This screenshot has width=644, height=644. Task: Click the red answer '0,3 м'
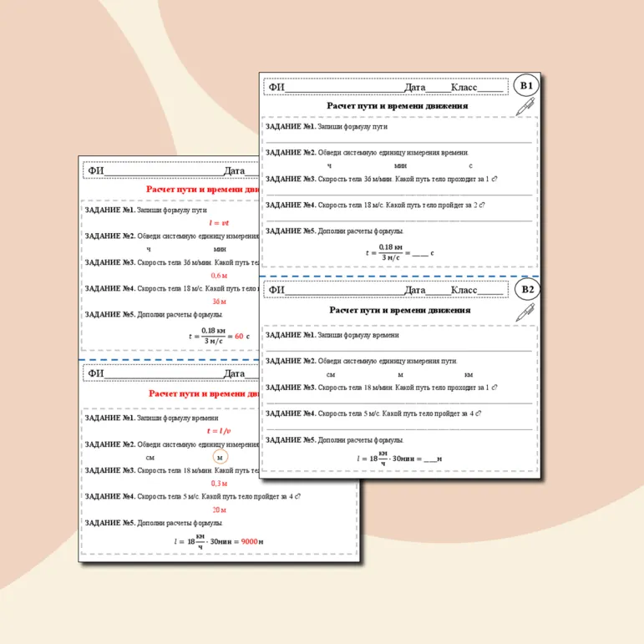[219, 484]
